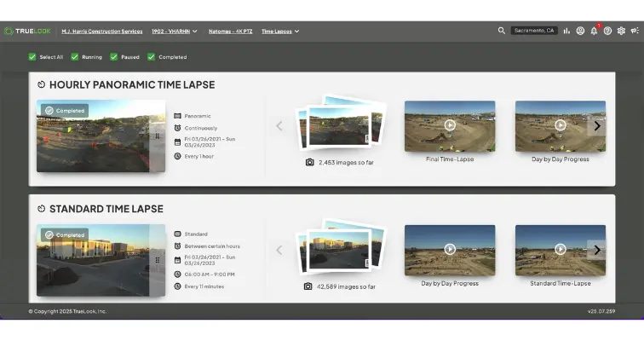This screenshot has width=644, height=341.
Task: Click the STANDARD TIME LAPSE heading
Action: click(106, 209)
